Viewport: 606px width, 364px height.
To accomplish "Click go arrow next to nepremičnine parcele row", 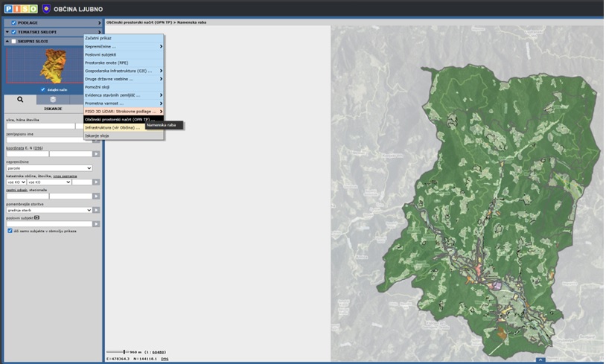I will coord(96,182).
